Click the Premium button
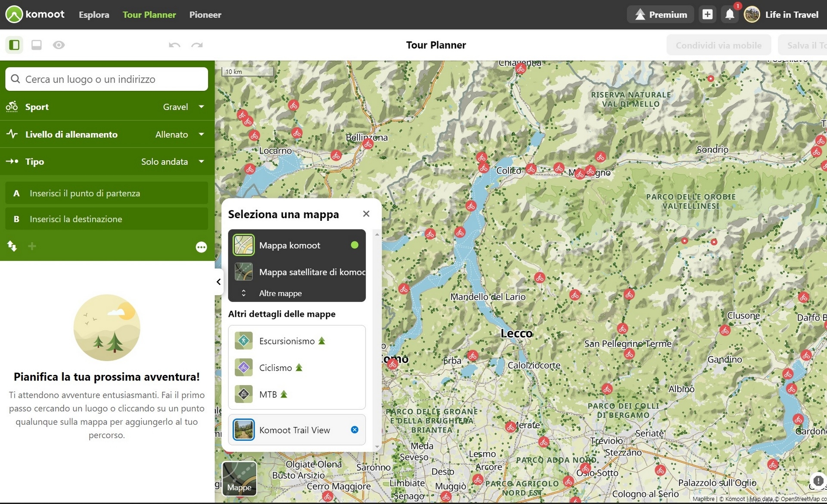The height and width of the screenshot is (504, 827). click(x=660, y=15)
